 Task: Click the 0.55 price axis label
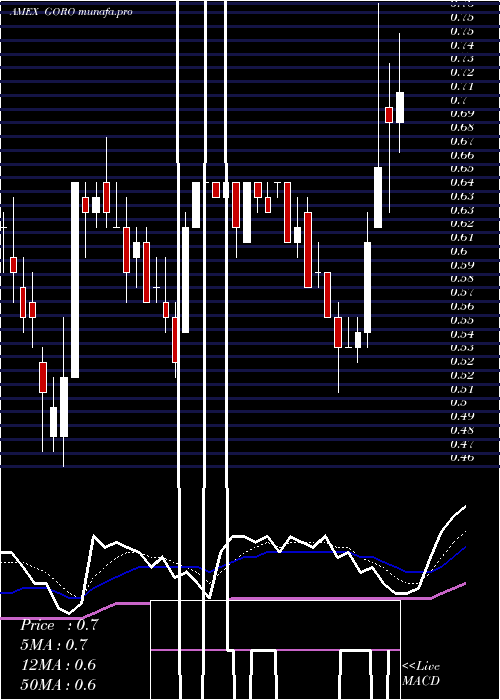click(462, 320)
